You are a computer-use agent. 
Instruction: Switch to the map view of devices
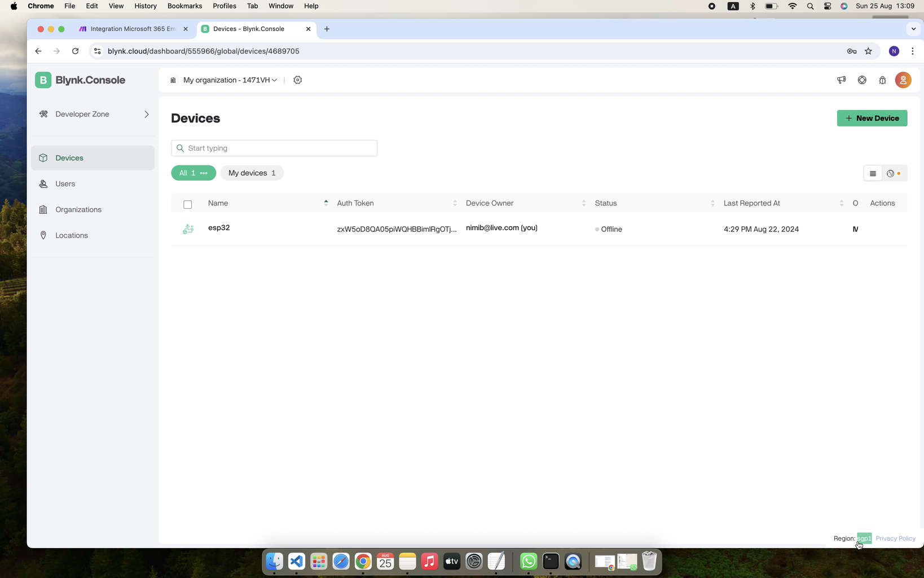click(894, 173)
